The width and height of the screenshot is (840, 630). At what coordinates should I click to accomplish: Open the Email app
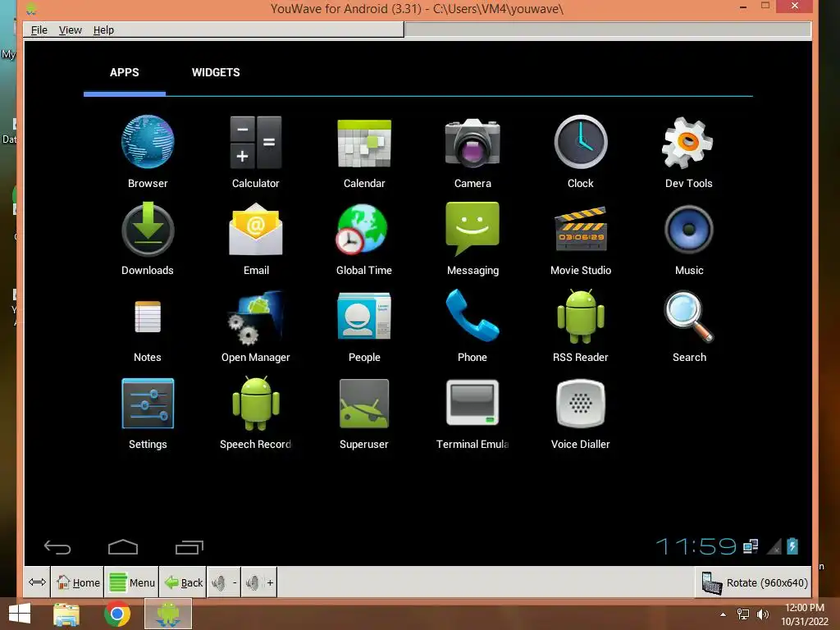coord(256,239)
